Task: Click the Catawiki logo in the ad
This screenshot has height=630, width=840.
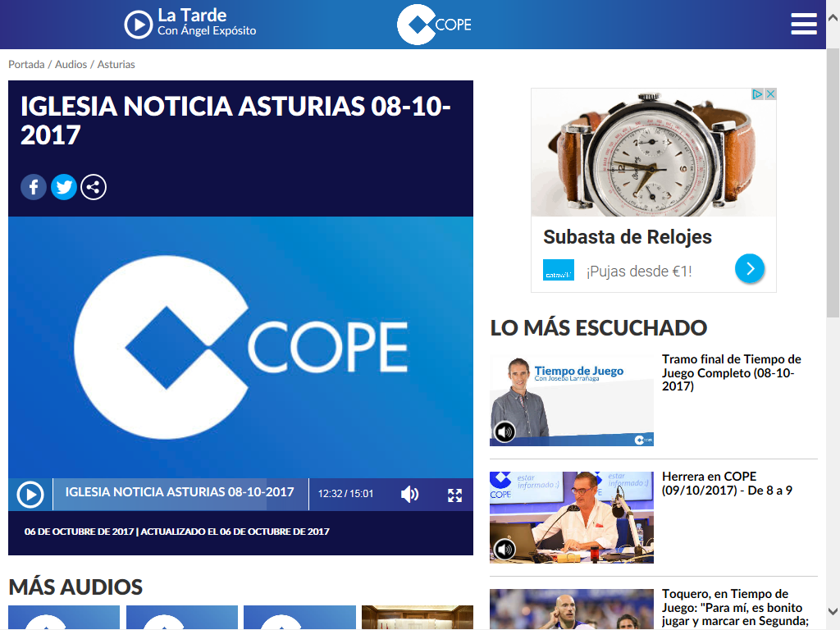Action: tap(559, 270)
